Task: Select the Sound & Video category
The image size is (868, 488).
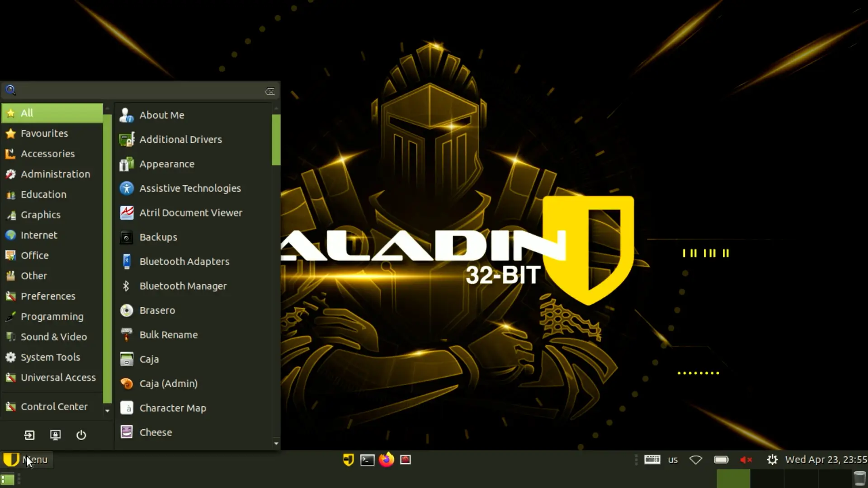Action: [x=52, y=337]
